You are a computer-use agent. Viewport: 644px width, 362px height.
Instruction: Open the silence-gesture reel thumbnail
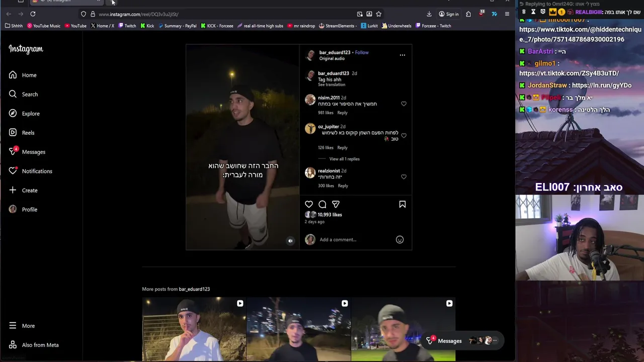click(x=194, y=329)
